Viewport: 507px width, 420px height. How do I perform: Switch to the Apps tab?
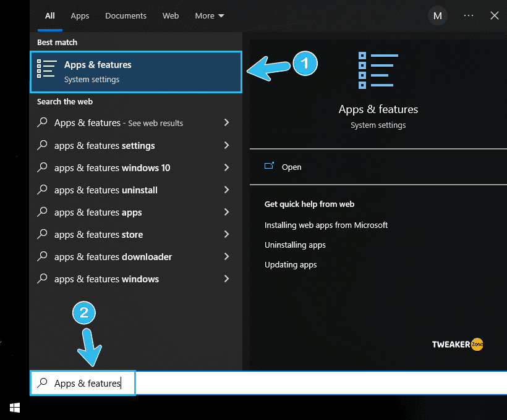(x=80, y=16)
